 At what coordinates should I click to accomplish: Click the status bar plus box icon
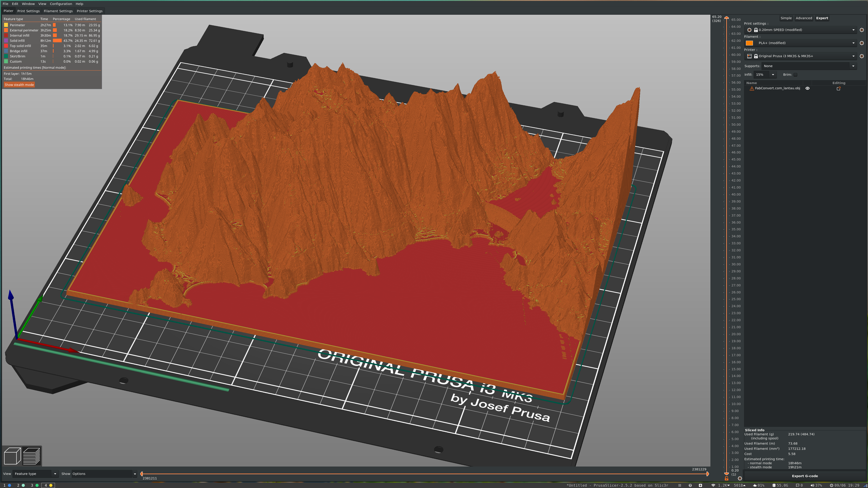[x=700, y=485]
